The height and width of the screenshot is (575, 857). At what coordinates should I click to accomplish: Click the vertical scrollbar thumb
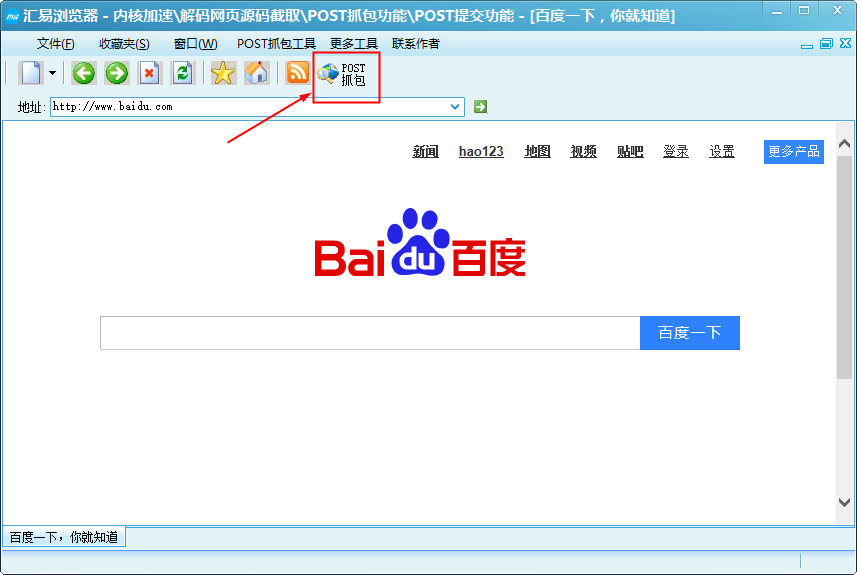click(844, 267)
